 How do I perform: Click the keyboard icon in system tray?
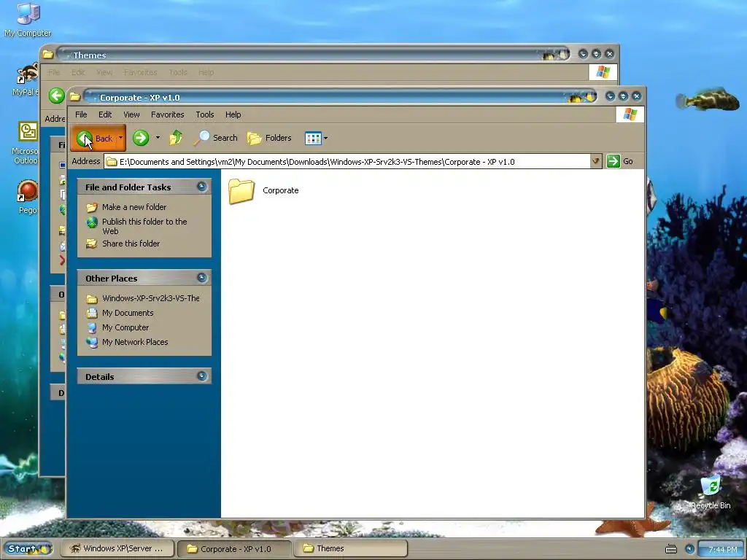click(671, 550)
